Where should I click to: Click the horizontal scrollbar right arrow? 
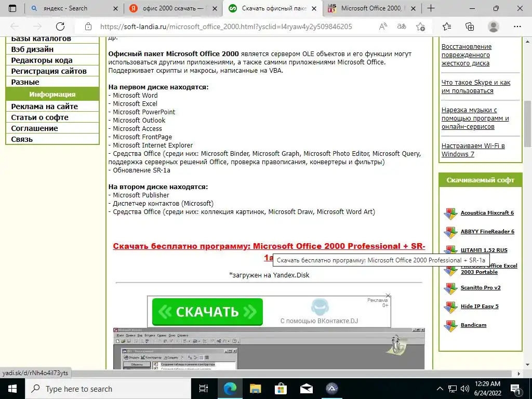pyautogui.click(x=519, y=374)
